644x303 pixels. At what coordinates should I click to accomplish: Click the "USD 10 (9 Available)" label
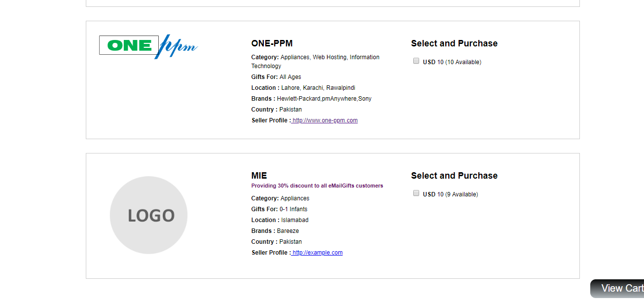(450, 194)
